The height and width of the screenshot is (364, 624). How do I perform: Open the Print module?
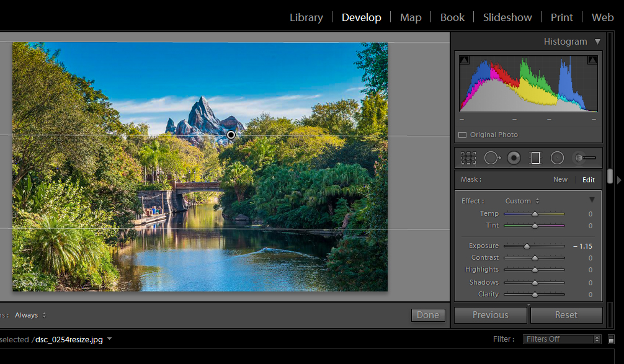561,17
